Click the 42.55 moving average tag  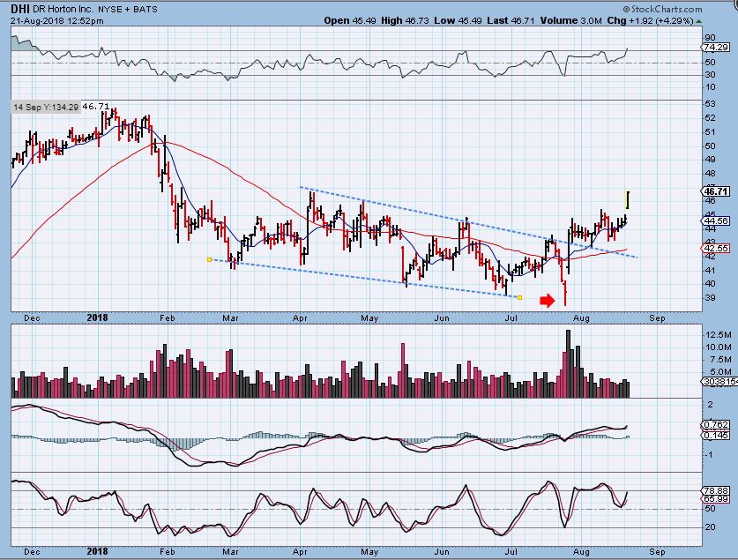tap(716, 248)
